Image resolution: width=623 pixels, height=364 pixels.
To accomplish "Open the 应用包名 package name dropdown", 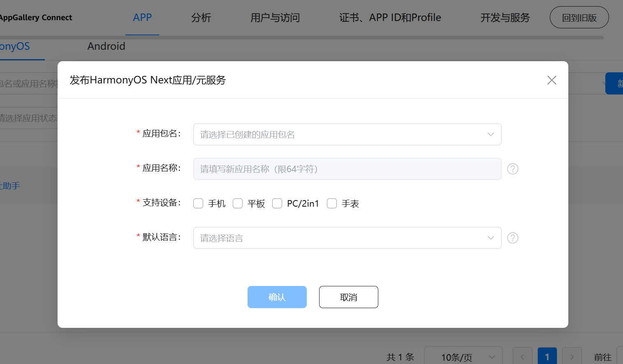I will [x=347, y=134].
